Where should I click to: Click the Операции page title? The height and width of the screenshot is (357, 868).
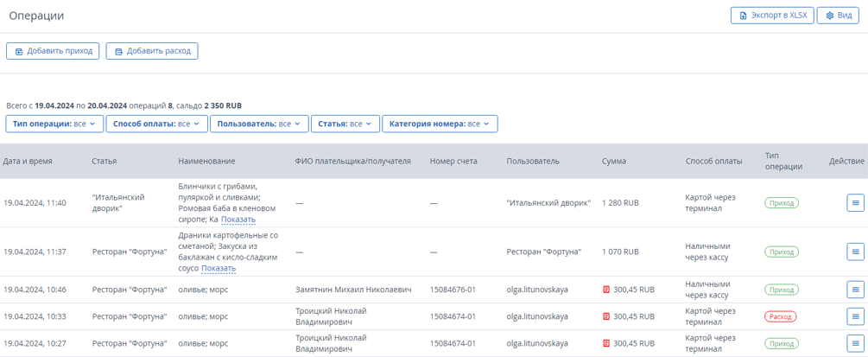point(36,16)
